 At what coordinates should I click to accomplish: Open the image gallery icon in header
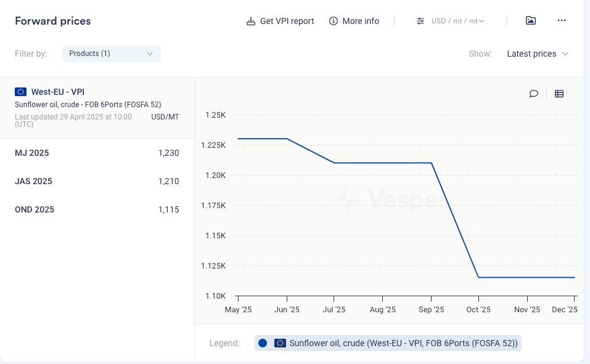(530, 20)
